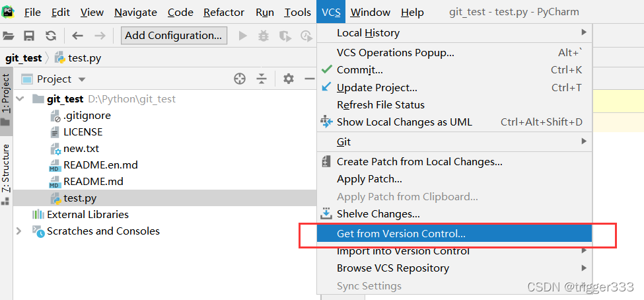The width and height of the screenshot is (644, 300).
Task: Open the Local History submenu
Action: tap(454, 33)
